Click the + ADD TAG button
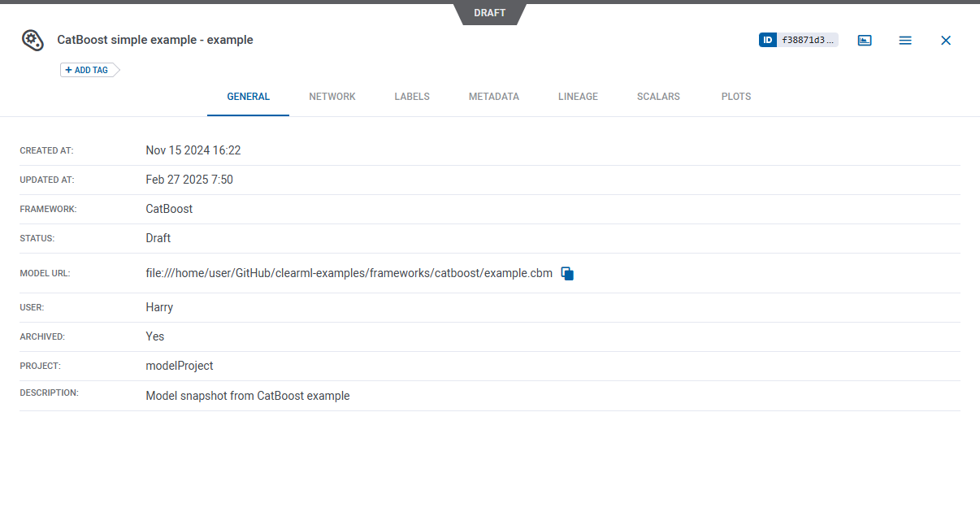The width and height of the screenshot is (980, 525). (x=86, y=70)
